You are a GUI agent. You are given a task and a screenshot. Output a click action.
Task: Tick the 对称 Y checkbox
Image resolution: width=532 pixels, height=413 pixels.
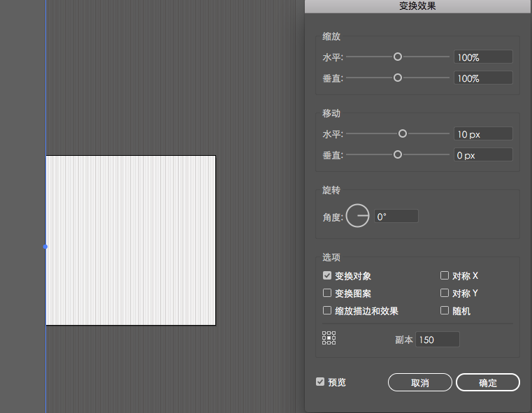coord(445,294)
